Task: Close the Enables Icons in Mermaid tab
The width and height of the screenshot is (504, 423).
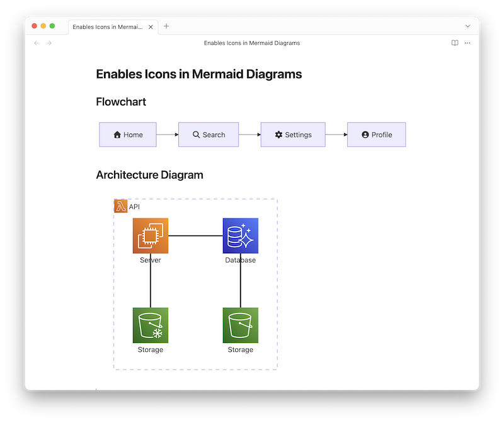Action: (151, 27)
